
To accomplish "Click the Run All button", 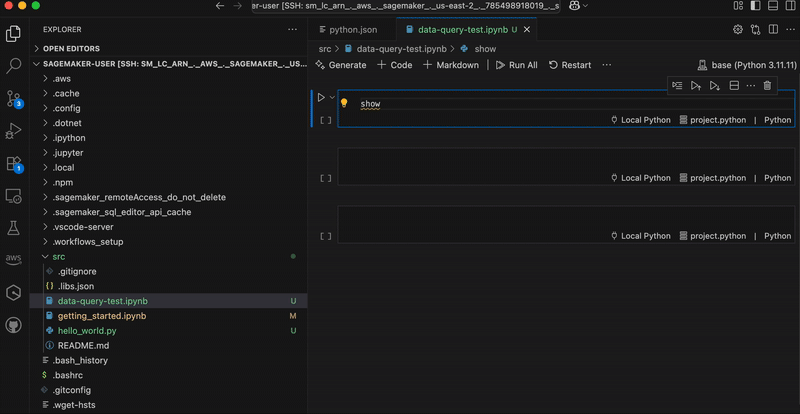I will pyautogui.click(x=516, y=65).
